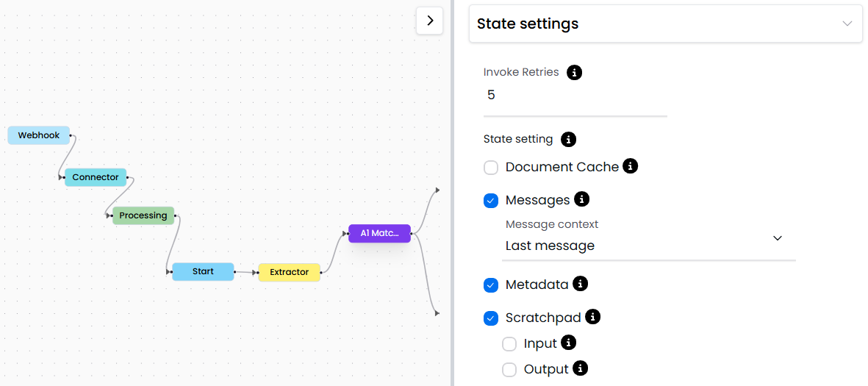Disable the Metadata checkbox
This screenshot has width=868, height=386.
click(491, 285)
